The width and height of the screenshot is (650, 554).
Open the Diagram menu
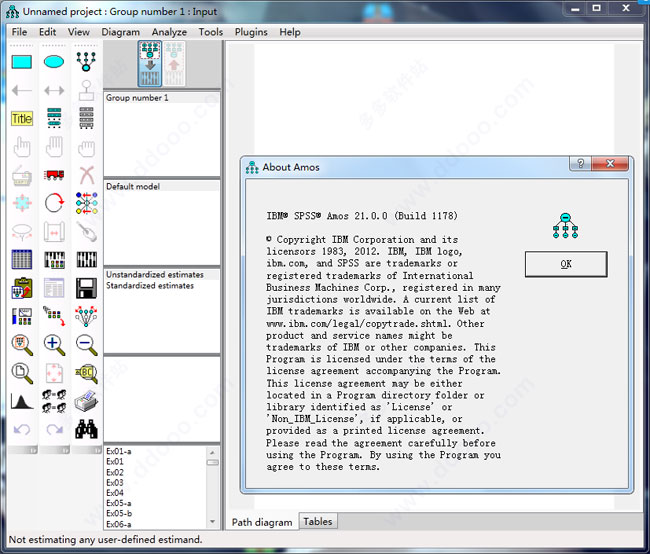tap(120, 32)
